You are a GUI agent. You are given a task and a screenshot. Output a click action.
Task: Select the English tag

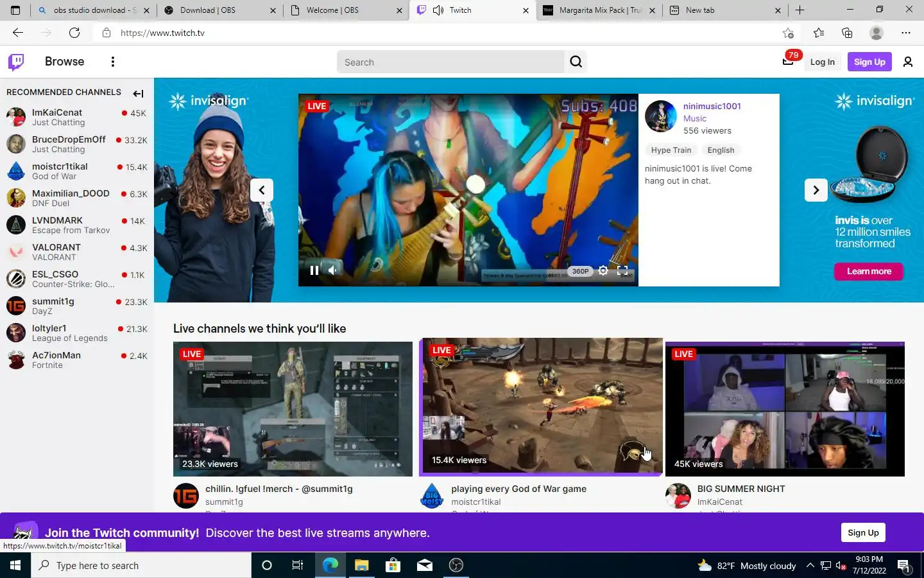[721, 150]
